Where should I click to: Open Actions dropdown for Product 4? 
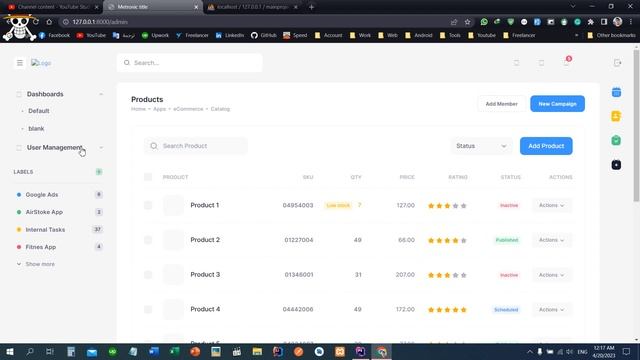551,309
